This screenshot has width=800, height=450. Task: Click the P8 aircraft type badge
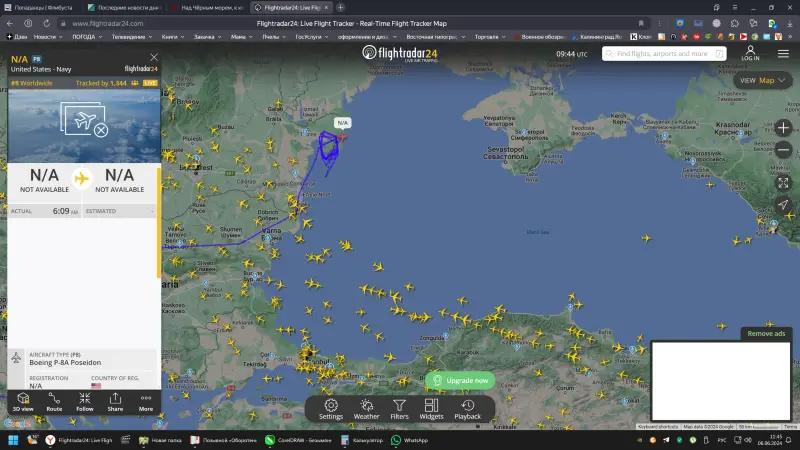37,59
